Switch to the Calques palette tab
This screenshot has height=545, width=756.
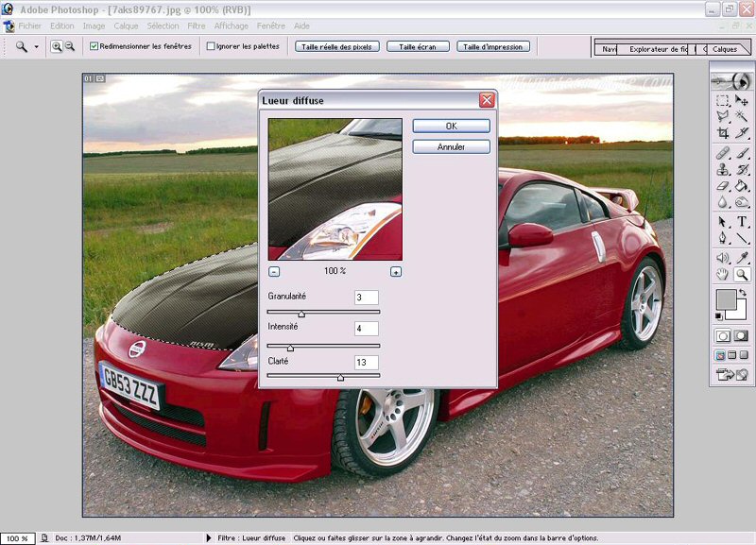point(725,49)
